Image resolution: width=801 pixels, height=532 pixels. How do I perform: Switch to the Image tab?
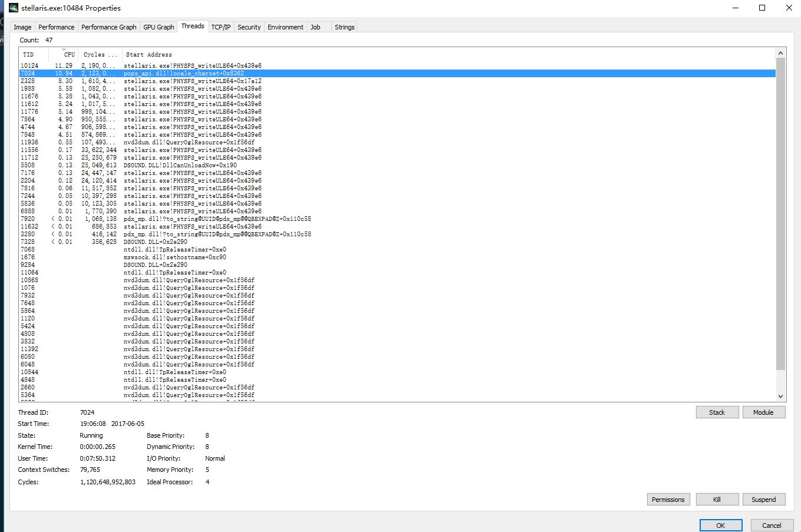click(x=22, y=27)
